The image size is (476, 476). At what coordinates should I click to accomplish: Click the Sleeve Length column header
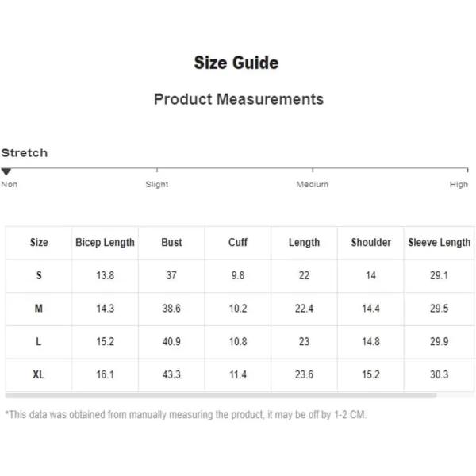(440, 242)
